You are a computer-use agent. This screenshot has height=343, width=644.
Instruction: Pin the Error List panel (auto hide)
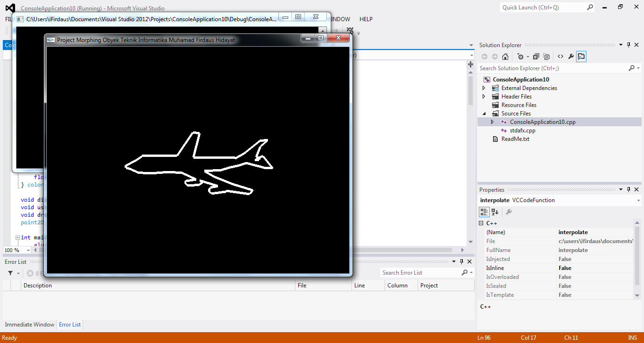point(461,262)
